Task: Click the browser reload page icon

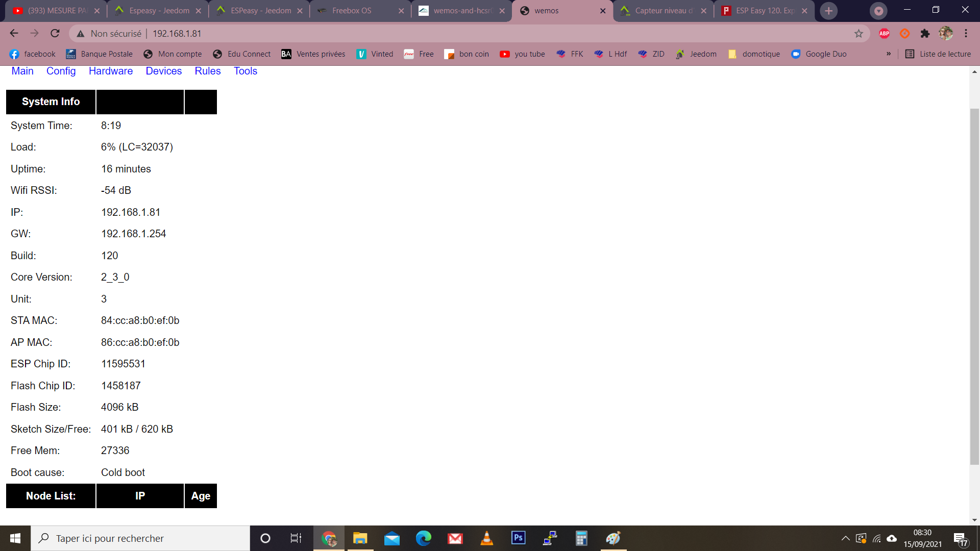Action: [55, 33]
